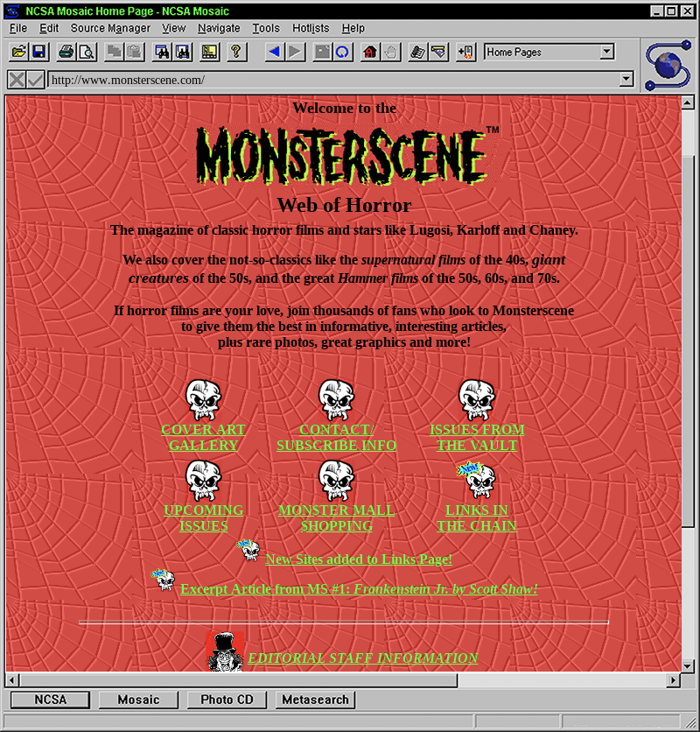Screen dimensions: 700x732
Task: Open the Source Manager menu
Action: 110,28
